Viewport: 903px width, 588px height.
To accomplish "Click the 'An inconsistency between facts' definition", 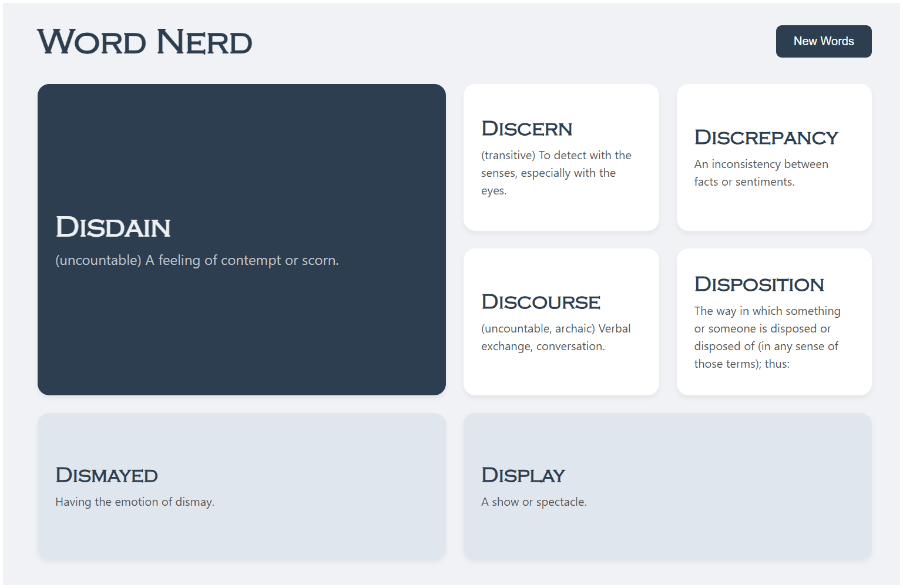I will (x=761, y=173).
